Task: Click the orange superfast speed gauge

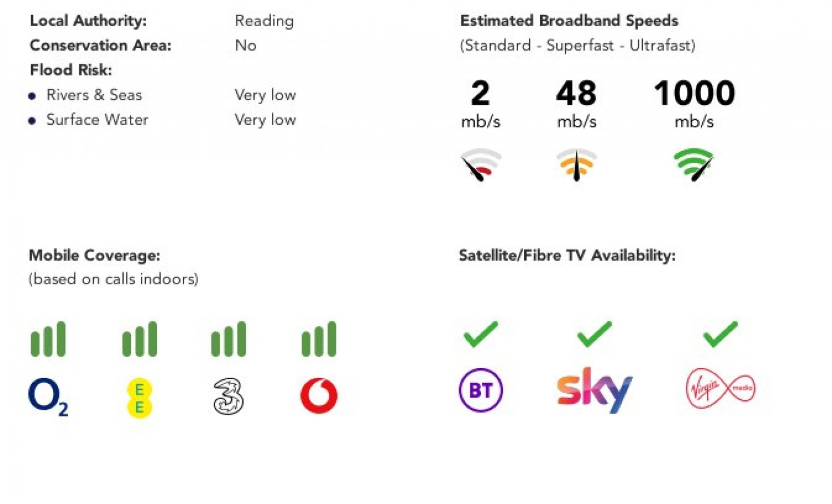Action: coord(577,165)
